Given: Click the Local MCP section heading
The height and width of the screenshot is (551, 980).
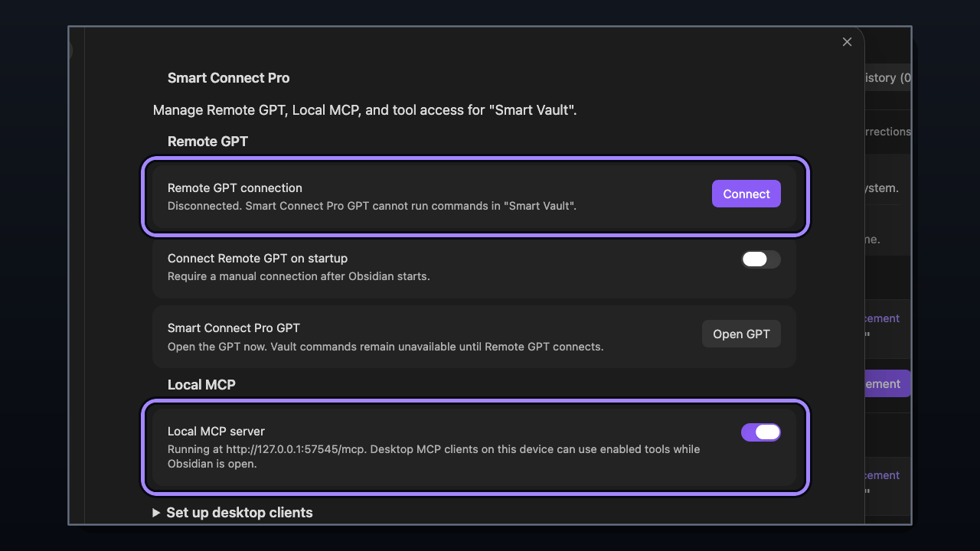Looking at the screenshot, I should tap(201, 385).
